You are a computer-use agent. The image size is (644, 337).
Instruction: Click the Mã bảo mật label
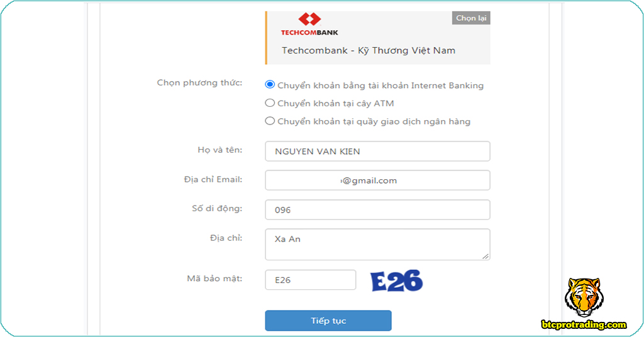click(x=214, y=279)
